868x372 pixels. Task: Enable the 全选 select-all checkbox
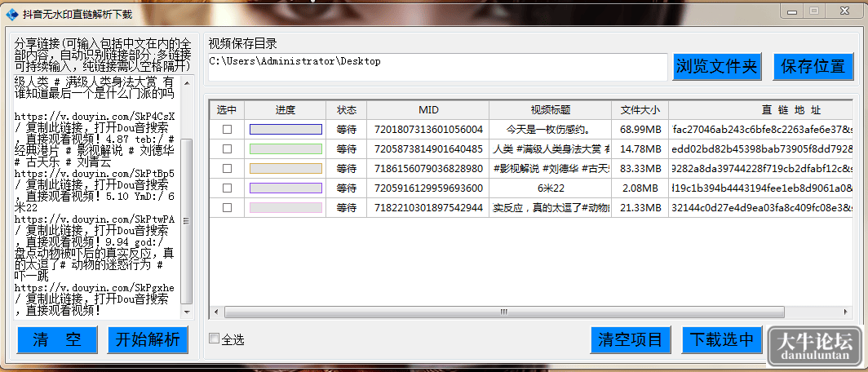tap(215, 339)
